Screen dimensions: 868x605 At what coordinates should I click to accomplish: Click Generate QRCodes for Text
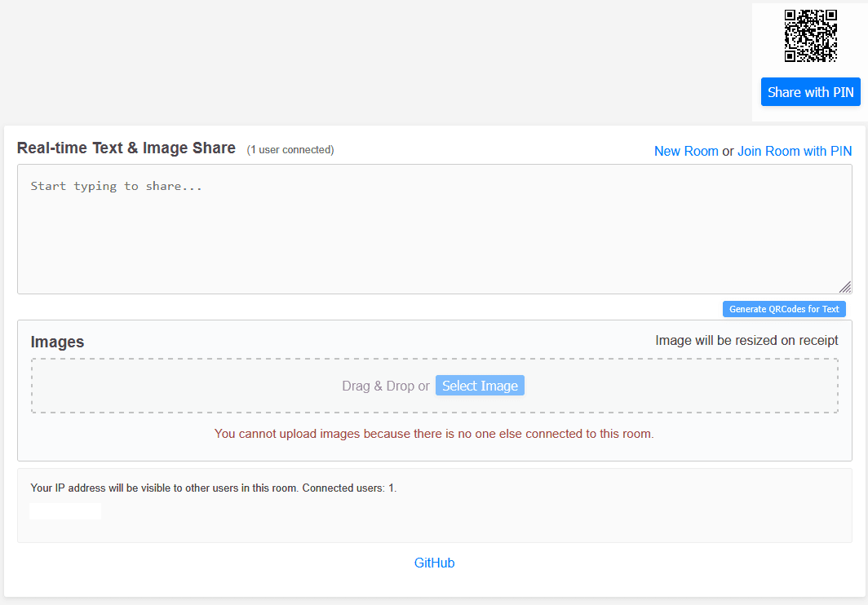(783, 308)
